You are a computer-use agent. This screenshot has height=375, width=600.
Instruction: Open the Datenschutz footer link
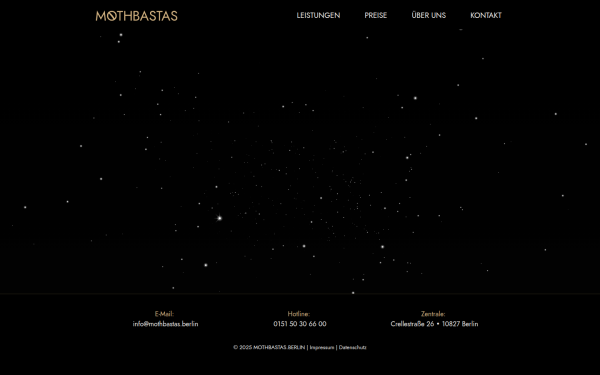tap(352, 347)
